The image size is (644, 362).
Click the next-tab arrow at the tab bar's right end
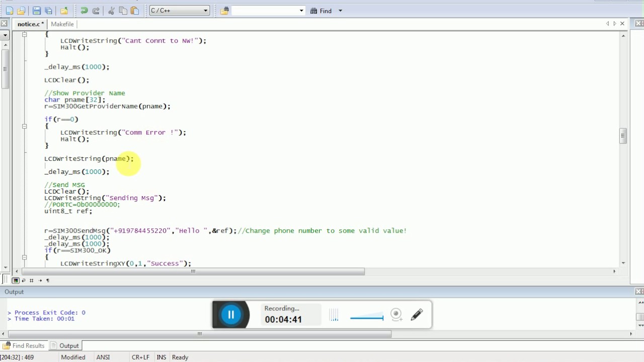click(614, 24)
